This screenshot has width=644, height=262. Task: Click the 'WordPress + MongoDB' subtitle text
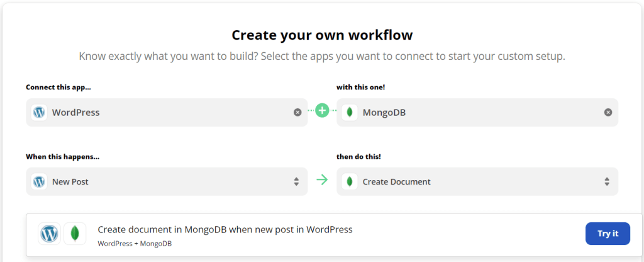point(135,244)
